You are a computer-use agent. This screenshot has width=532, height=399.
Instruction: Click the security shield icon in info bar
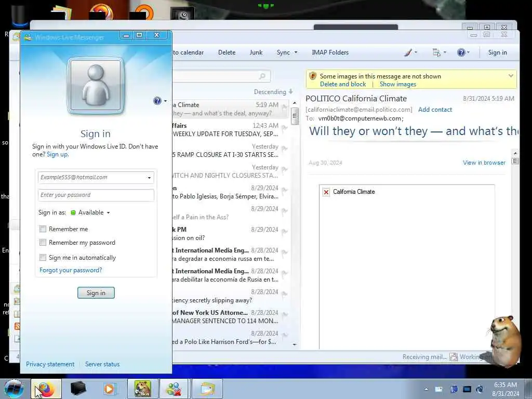pos(313,76)
